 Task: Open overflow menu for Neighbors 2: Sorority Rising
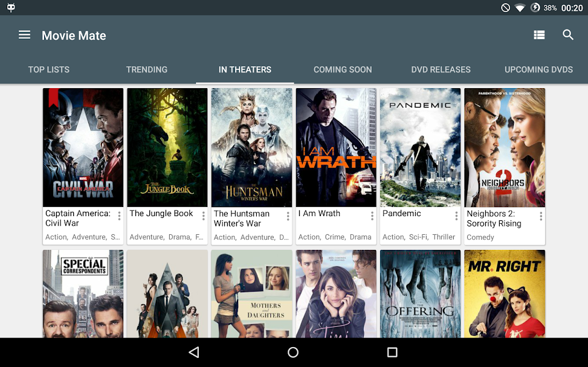pyautogui.click(x=541, y=215)
